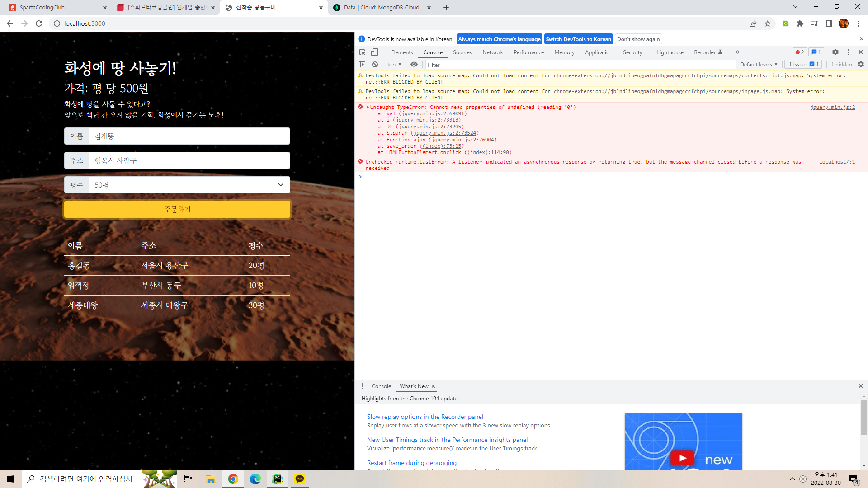The image size is (868, 488).
Task: Open Chrome profile avatar
Action: click(844, 23)
